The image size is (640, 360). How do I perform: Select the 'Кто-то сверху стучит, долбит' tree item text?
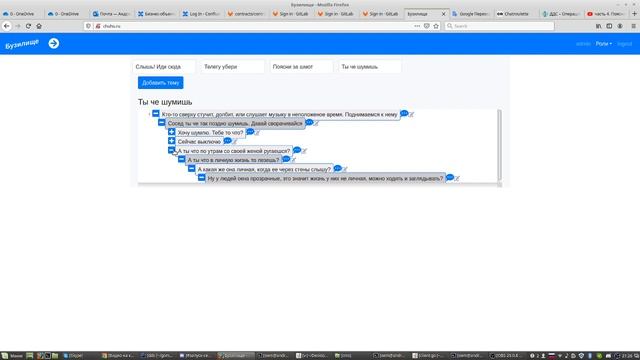pyautogui.click(x=279, y=115)
